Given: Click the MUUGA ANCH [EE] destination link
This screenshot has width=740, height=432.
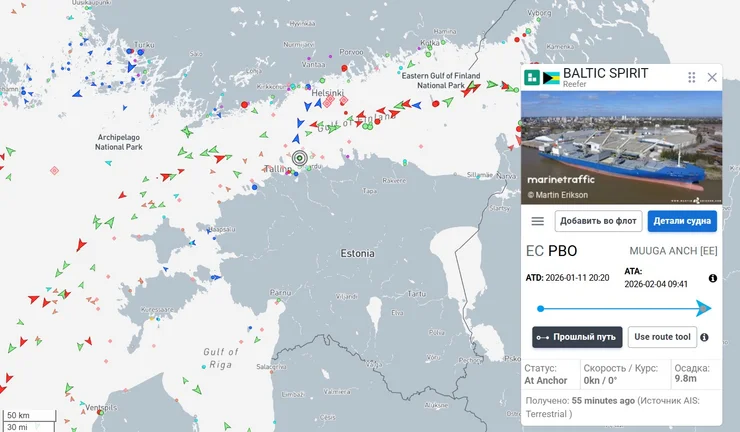Looking at the screenshot, I should coord(673,251).
